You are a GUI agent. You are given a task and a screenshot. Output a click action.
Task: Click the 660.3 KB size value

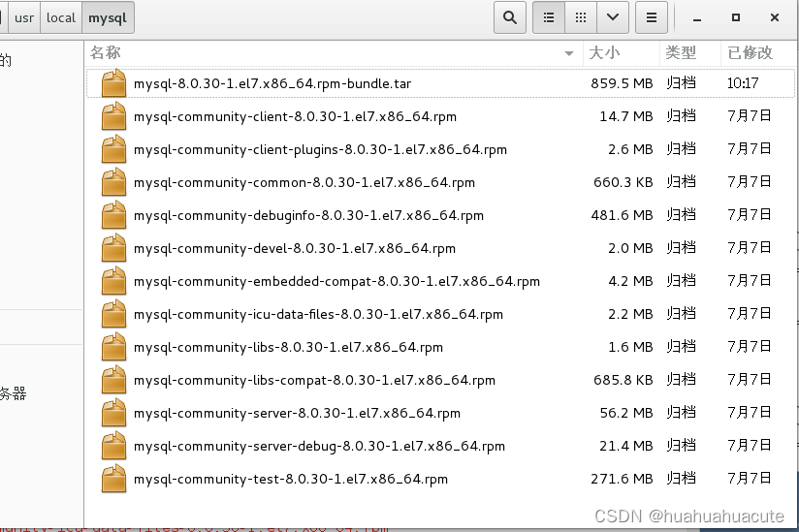click(x=623, y=182)
